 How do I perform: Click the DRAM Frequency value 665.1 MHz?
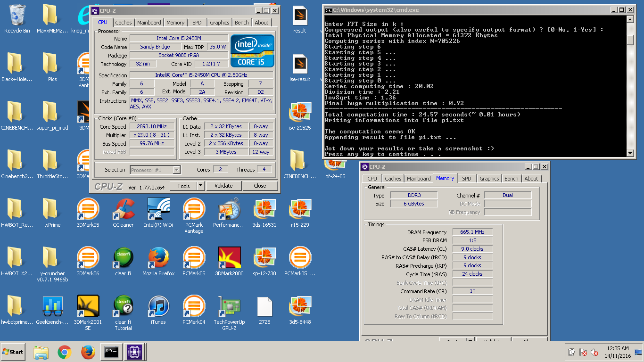472,232
